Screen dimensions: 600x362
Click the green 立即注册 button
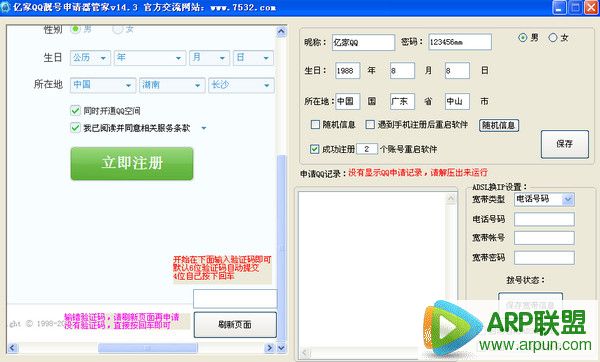tap(132, 163)
